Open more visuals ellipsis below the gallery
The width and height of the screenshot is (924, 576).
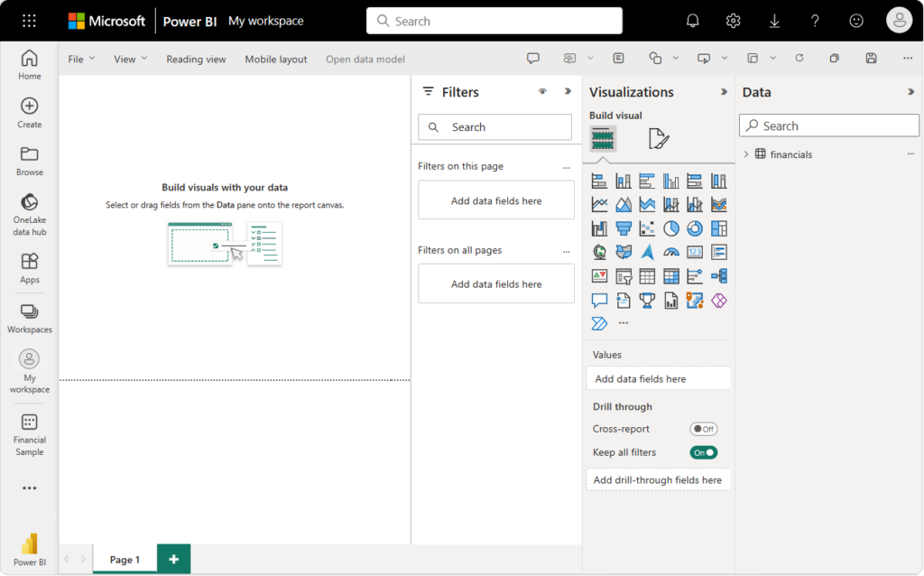pos(624,323)
